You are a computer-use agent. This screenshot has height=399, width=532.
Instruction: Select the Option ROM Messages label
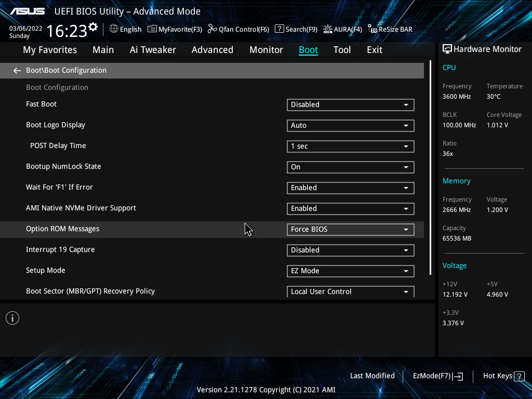coord(62,229)
